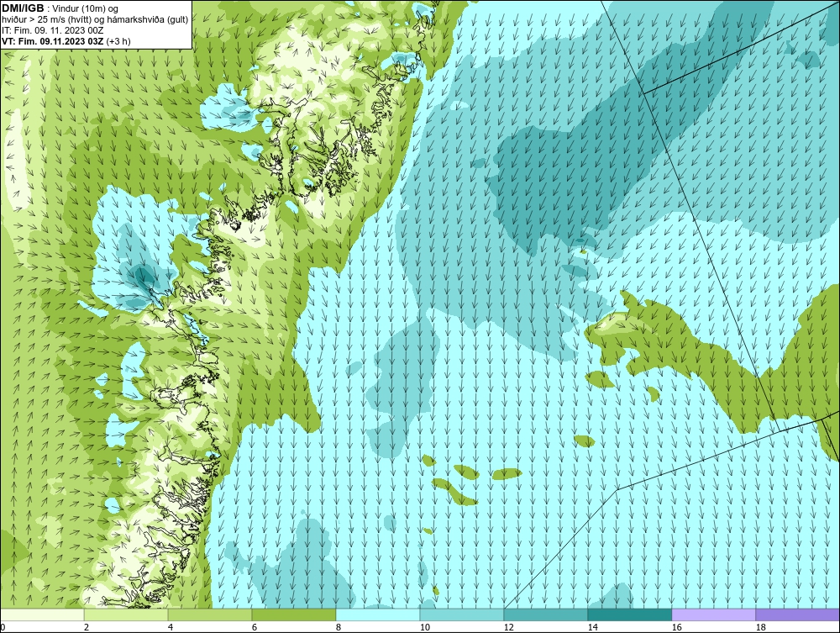Click the 8–10 m/s pale cyan swatch
This screenshot has width=840, height=633.
pyautogui.click(x=378, y=615)
